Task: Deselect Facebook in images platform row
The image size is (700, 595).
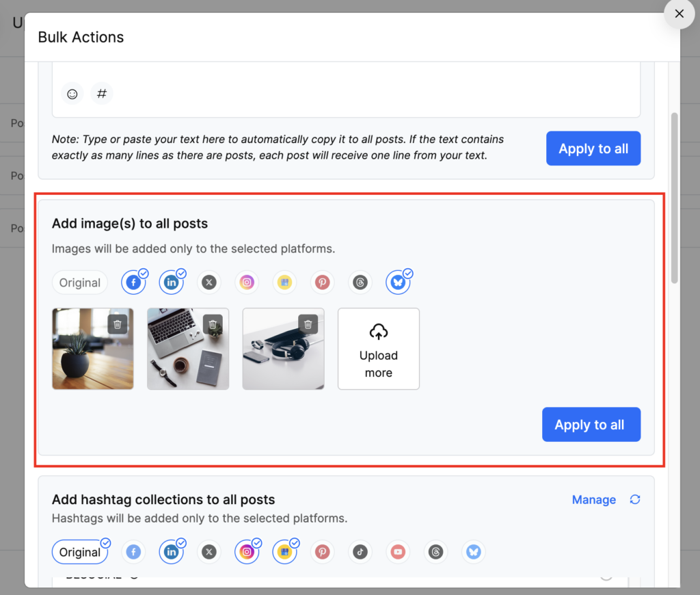Action: click(x=133, y=282)
